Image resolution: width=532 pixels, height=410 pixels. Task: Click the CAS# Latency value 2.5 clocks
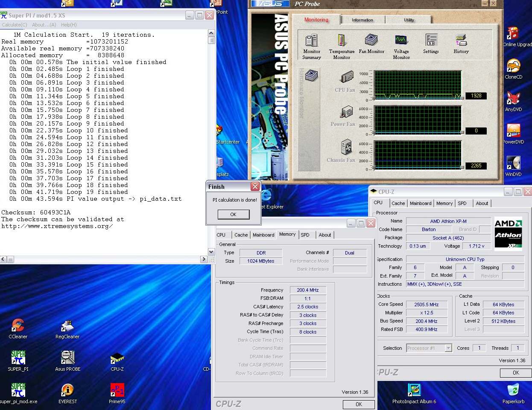[307, 307]
